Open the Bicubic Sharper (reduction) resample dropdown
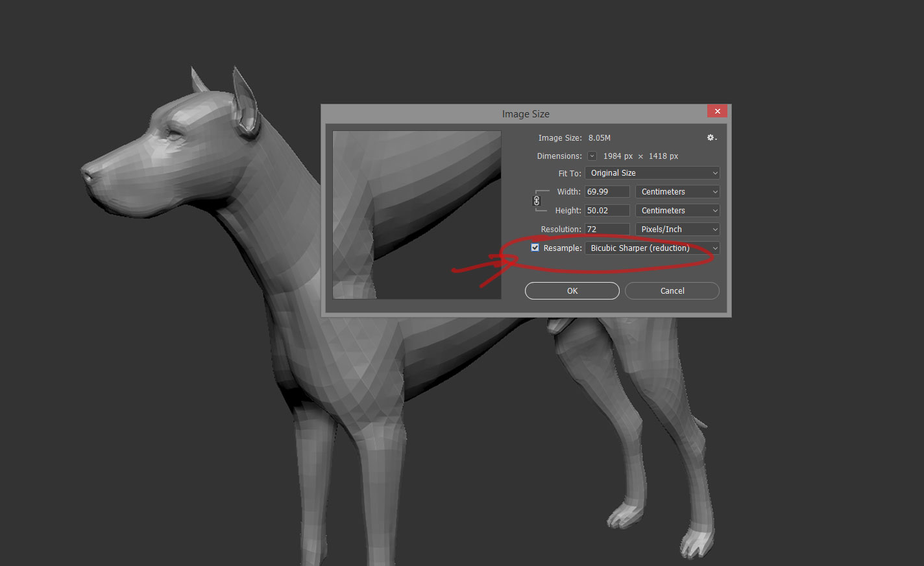The image size is (924, 566). (x=652, y=248)
